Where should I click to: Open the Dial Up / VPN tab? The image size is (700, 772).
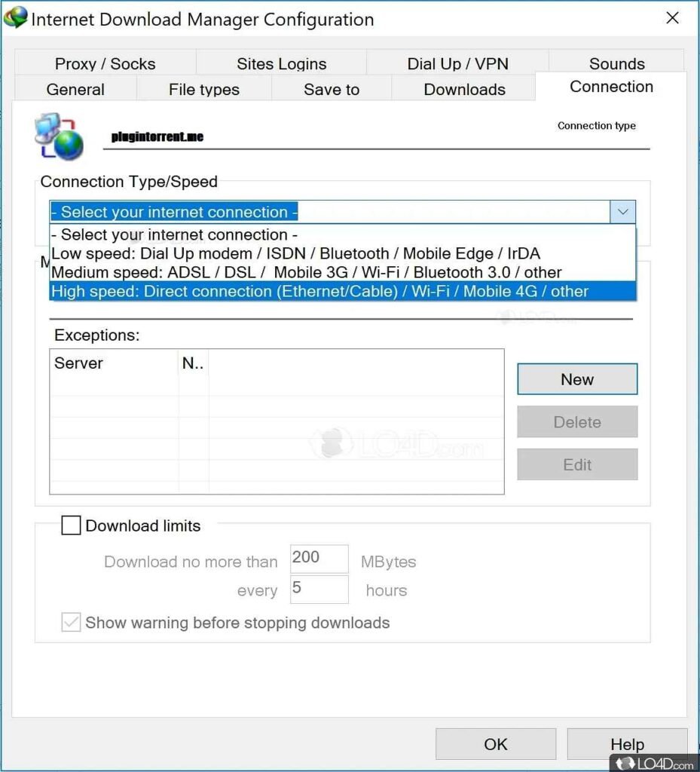tap(457, 63)
